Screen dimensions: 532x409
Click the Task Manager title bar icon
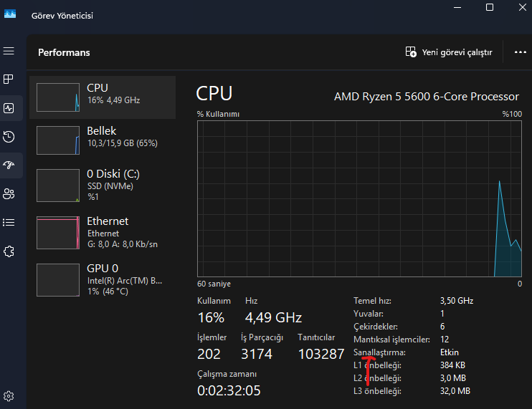point(10,15)
